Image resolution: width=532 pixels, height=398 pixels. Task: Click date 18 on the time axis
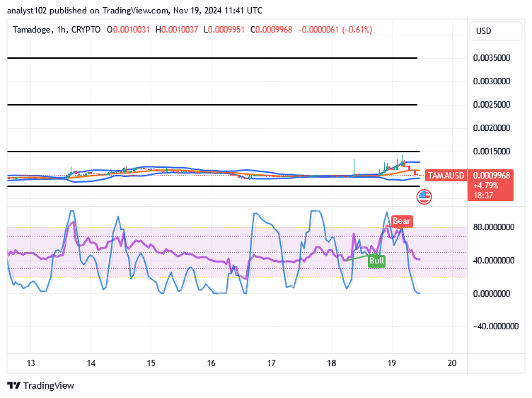332,363
